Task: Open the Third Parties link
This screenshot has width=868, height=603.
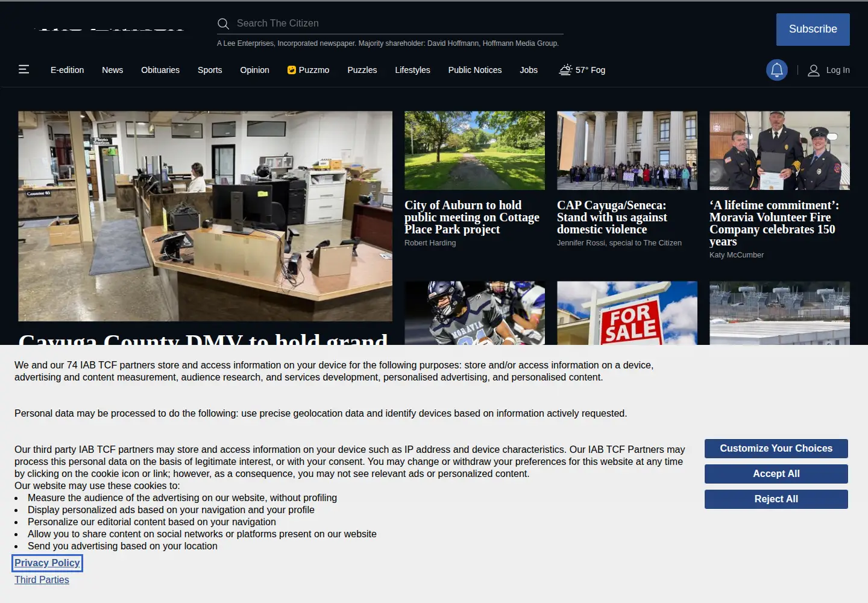Action: 42,580
